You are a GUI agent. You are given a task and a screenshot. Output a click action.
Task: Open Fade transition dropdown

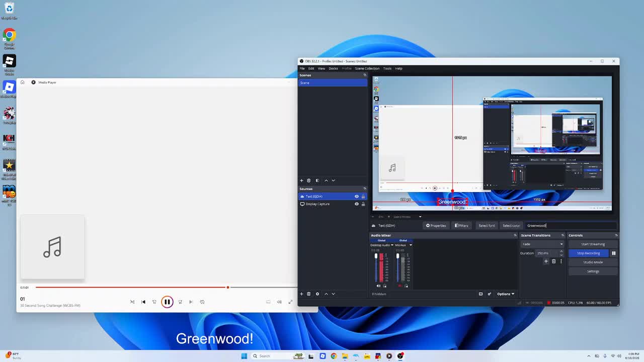click(x=542, y=244)
